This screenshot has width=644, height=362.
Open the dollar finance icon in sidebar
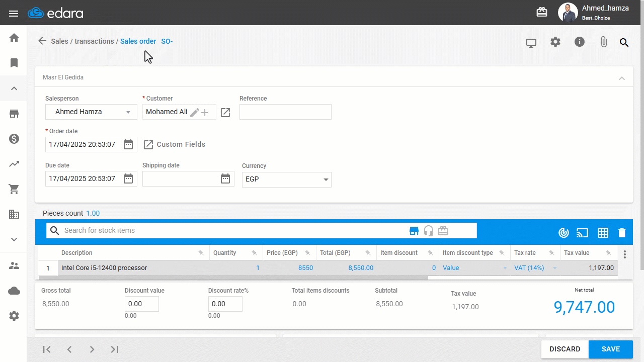click(14, 139)
